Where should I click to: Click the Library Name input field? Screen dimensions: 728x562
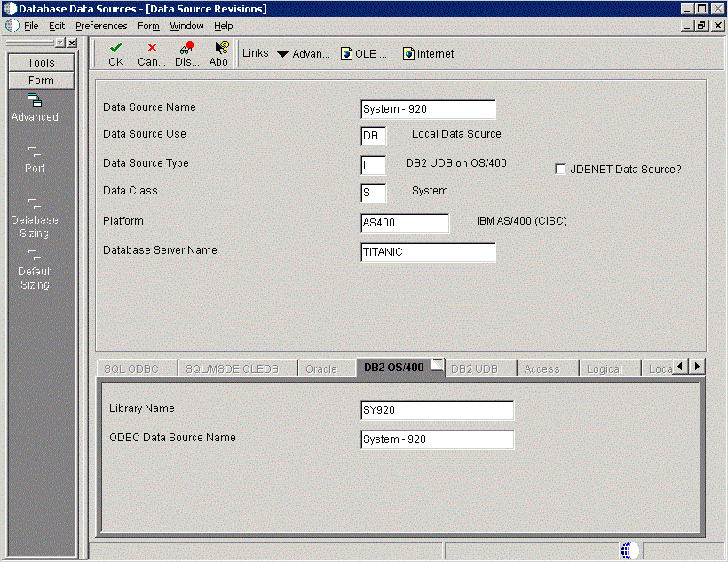coord(436,410)
